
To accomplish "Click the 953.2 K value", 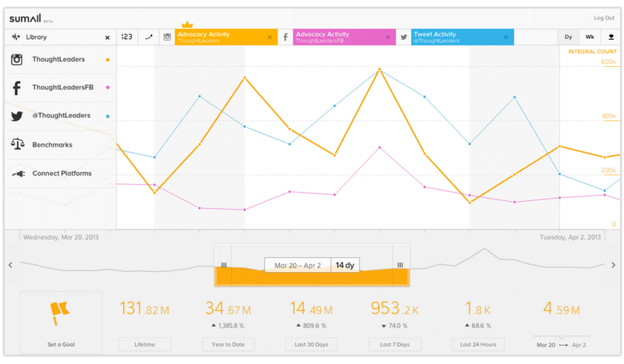I will (x=395, y=309).
